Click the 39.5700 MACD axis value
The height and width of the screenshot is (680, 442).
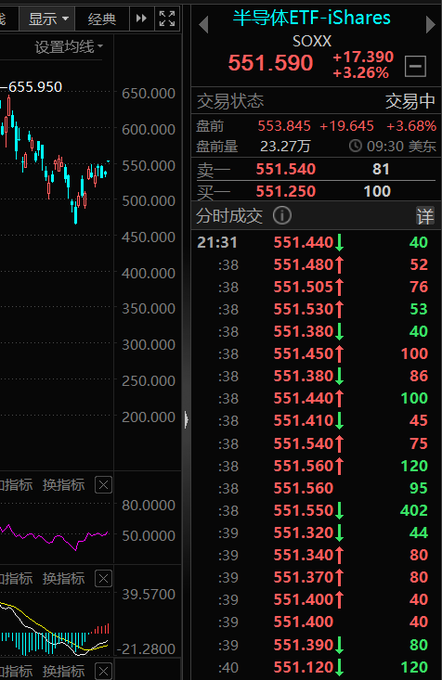[x=148, y=594]
